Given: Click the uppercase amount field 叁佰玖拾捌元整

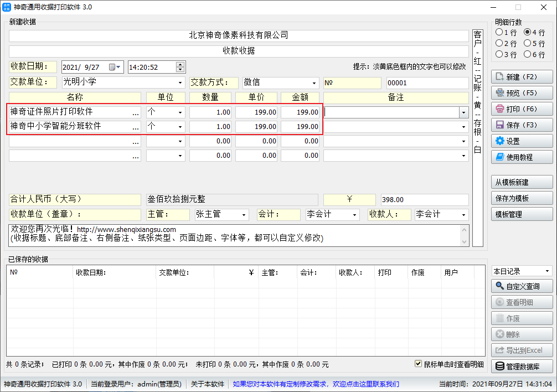Looking at the screenshot, I should click(x=233, y=199).
